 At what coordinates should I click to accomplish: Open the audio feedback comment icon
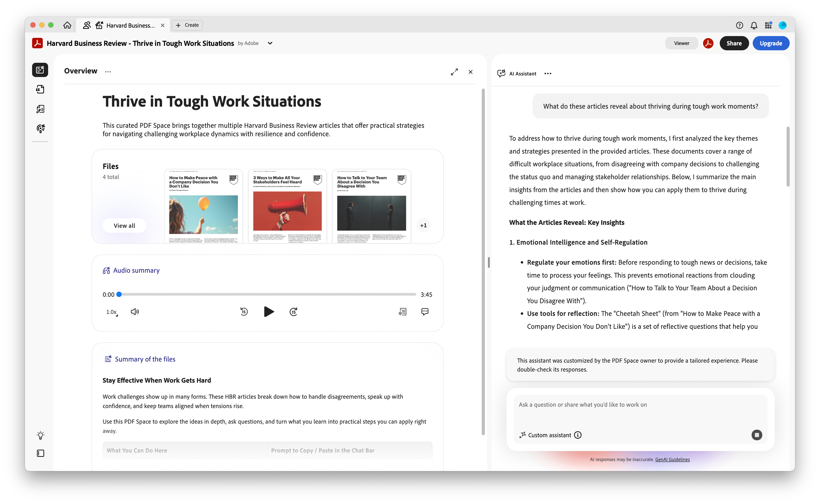[x=425, y=312]
